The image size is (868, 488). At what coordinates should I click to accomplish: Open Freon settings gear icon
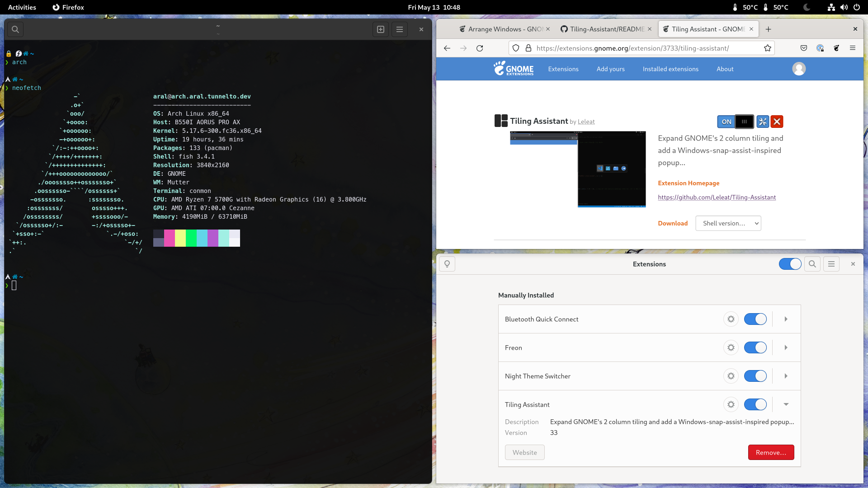[x=731, y=347]
